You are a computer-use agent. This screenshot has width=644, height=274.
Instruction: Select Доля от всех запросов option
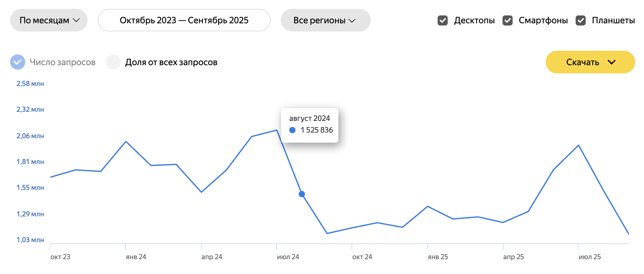[x=113, y=62]
